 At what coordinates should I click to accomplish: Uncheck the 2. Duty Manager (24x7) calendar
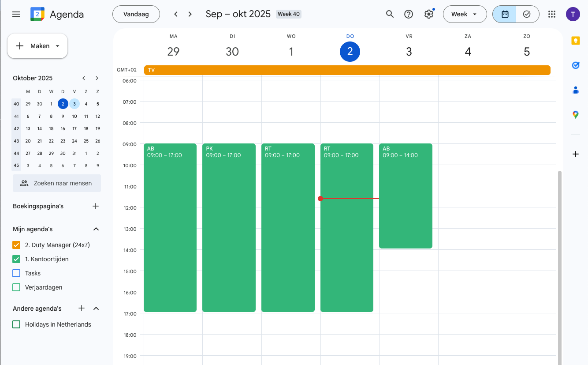click(17, 245)
